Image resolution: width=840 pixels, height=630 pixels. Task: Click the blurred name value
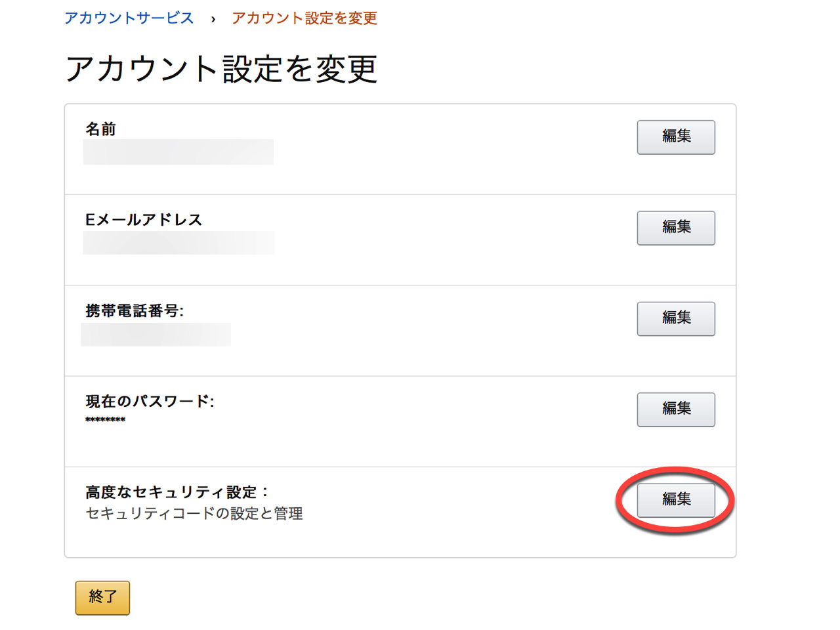pyautogui.click(x=178, y=152)
